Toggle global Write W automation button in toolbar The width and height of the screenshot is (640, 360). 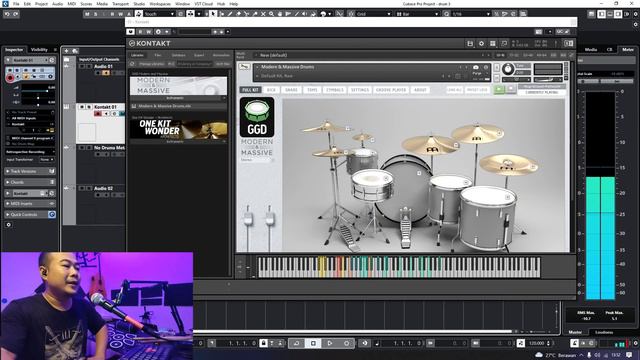click(120, 14)
